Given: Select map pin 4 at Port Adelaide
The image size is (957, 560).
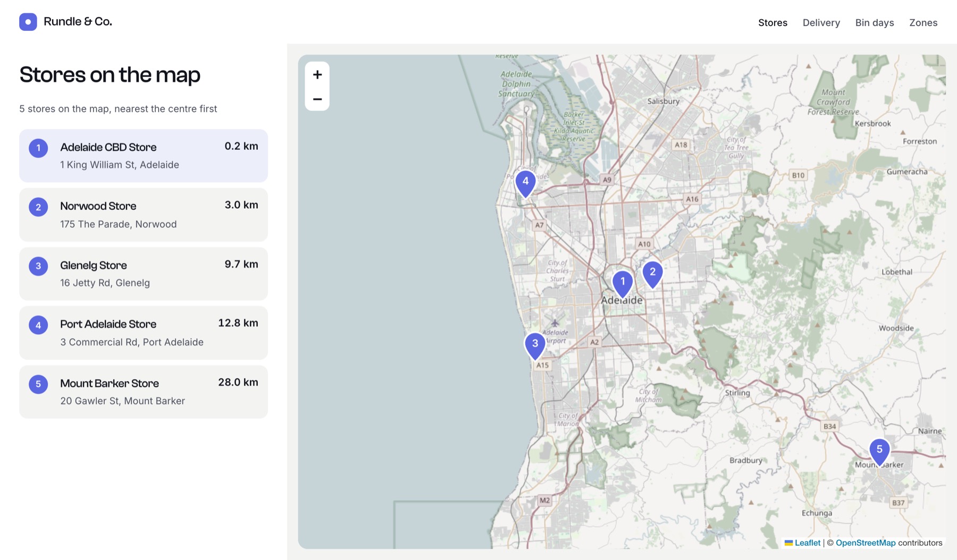Looking at the screenshot, I should [x=525, y=184].
